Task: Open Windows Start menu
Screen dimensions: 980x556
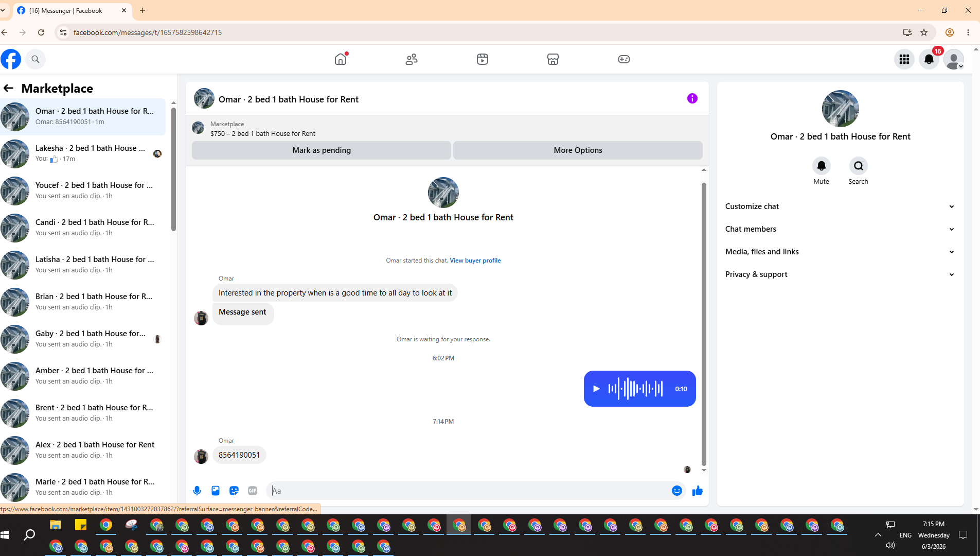Action: [x=5, y=535]
